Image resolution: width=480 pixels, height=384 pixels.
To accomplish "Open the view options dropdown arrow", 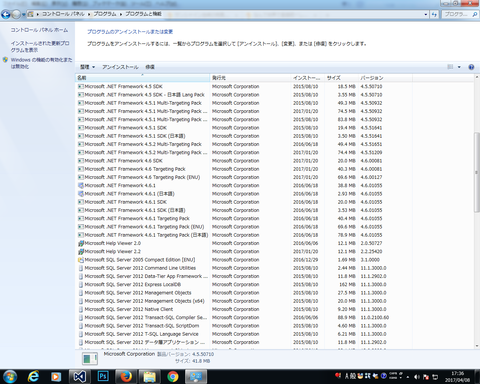I will click(459, 67).
